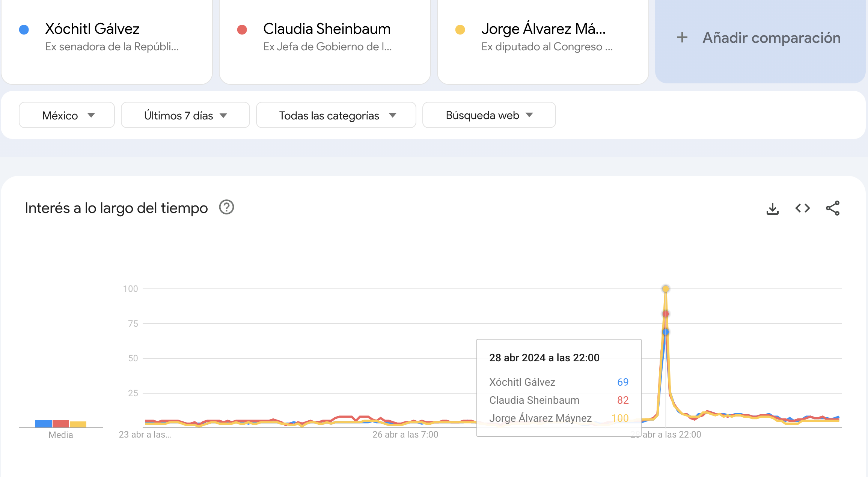Image resolution: width=868 pixels, height=477 pixels.
Task: Click the blue average bar above Media
Action: click(43, 423)
